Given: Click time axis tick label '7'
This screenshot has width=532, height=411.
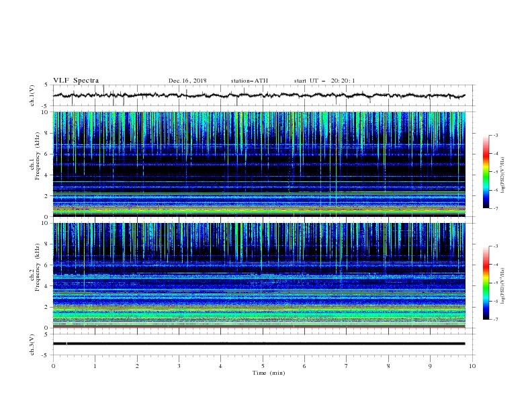Looking at the screenshot, I should pyautogui.click(x=347, y=366).
